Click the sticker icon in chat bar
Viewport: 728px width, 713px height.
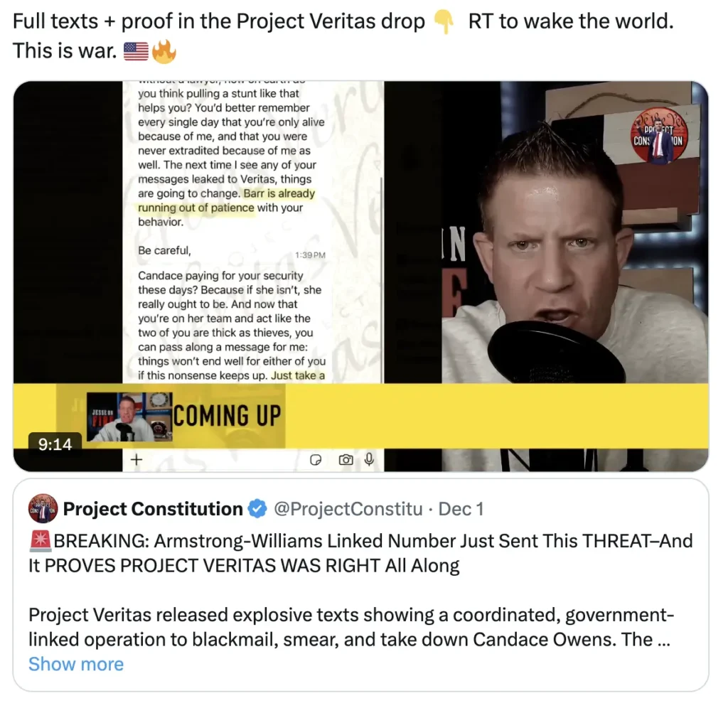[316, 460]
